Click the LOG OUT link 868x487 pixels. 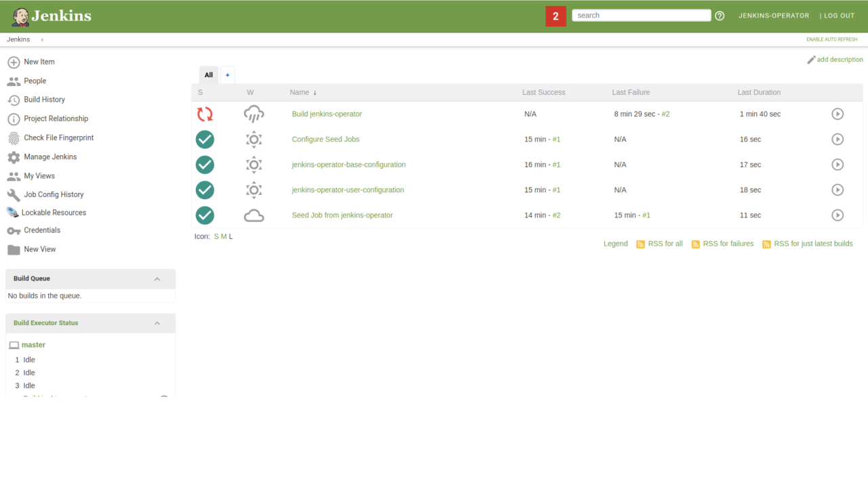(840, 16)
